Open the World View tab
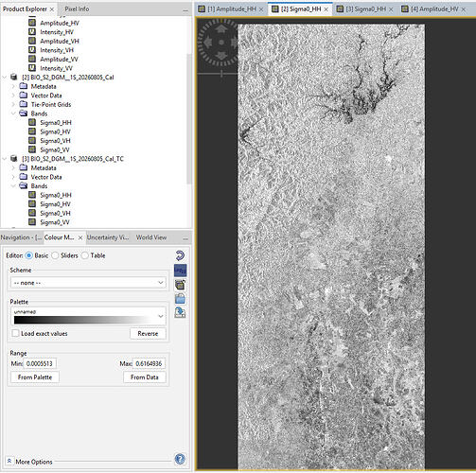The width and height of the screenshot is (476, 473). point(151,237)
